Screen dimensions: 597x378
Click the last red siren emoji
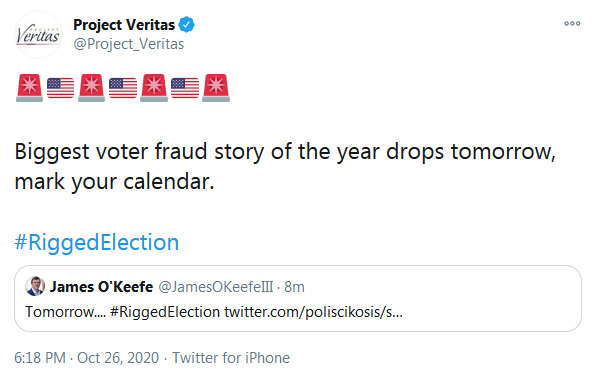coord(216,88)
